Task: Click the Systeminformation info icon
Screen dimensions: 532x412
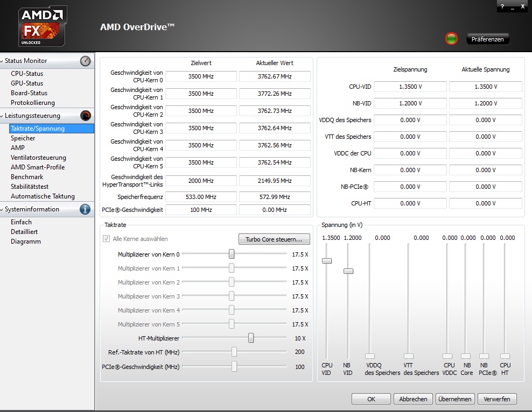Action: [x=85, y=209]
